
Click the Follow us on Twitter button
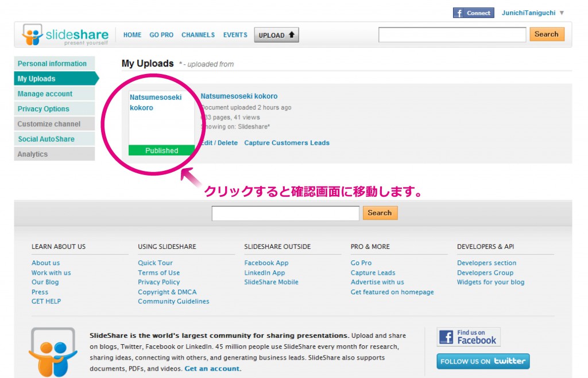tap(483, 361)
